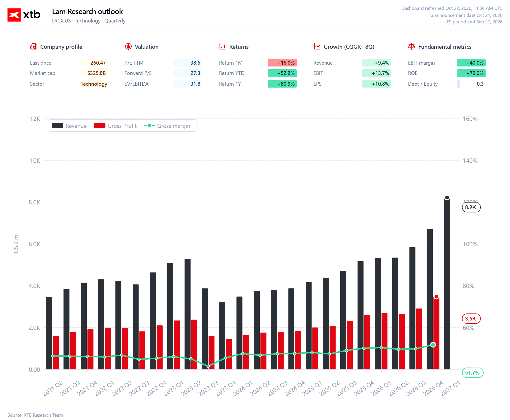
Task: Click the Return 1Y value +80.9%
Action: 282,84
